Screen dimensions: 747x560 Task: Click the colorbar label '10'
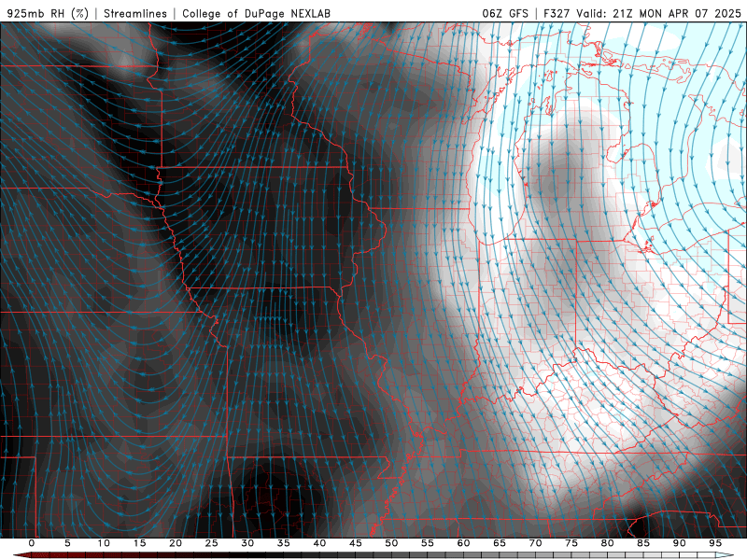pos(104,543)
